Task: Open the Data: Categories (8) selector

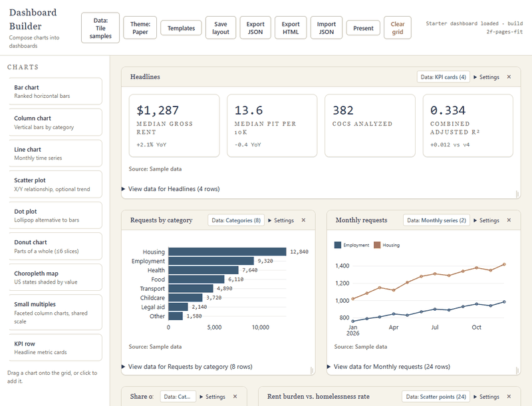Action: click(236, 220)
